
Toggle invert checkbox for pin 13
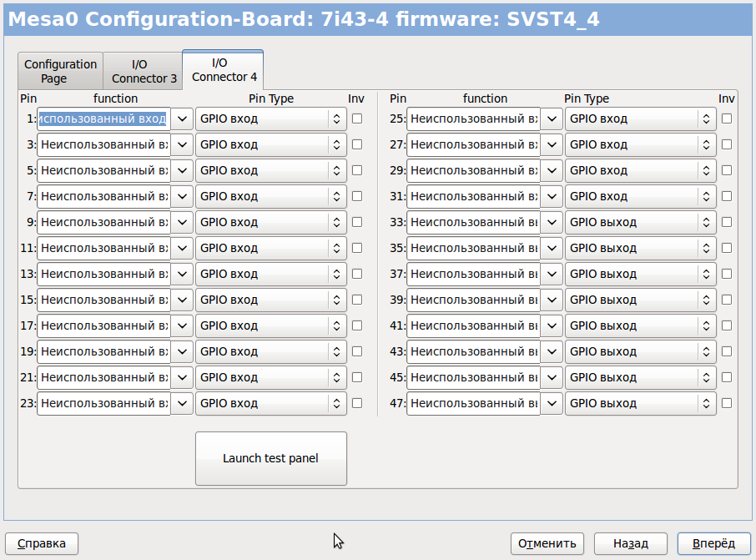tap(357, 274)
